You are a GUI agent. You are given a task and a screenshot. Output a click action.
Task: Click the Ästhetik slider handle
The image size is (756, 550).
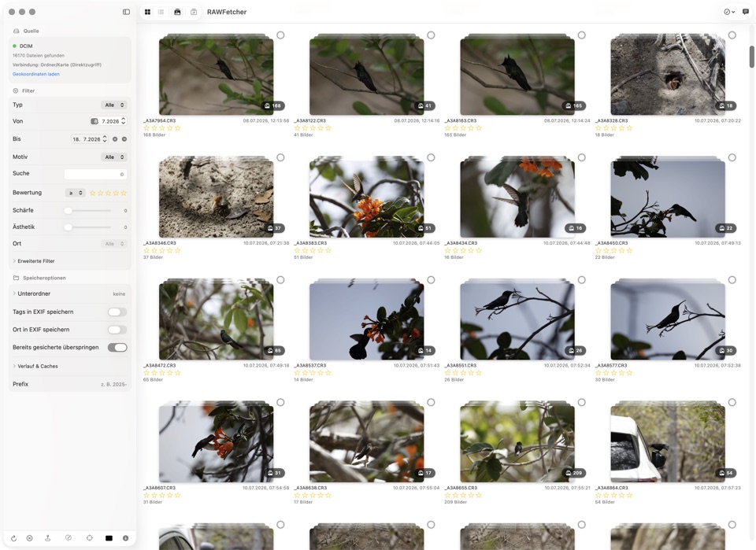pos(69,227)
